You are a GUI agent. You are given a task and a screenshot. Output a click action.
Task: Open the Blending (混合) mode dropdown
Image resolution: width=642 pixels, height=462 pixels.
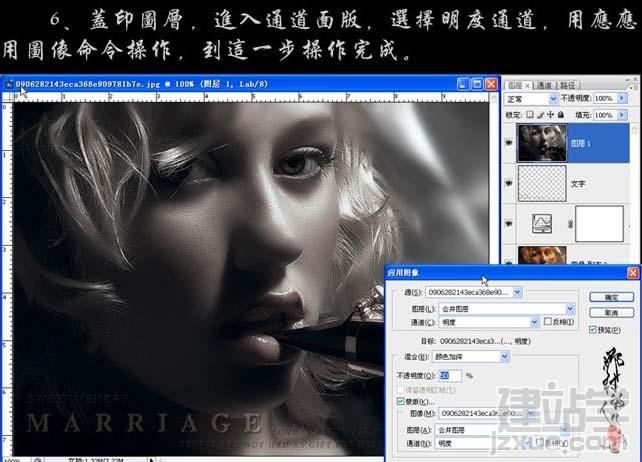pyautogui.click(x=470, y=357)
